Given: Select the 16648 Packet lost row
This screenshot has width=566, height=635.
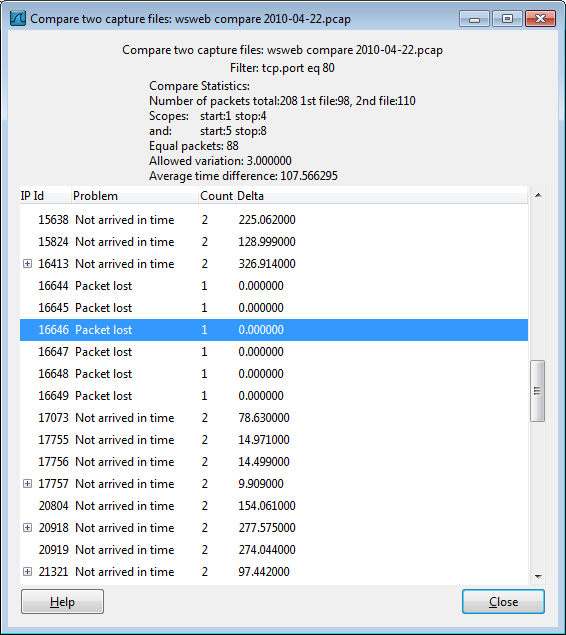Looking at the screenshot, I should tap(274, 374).
